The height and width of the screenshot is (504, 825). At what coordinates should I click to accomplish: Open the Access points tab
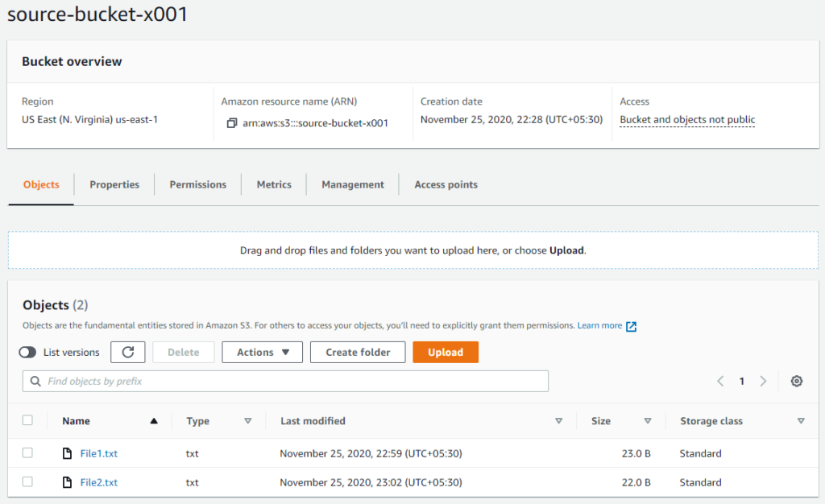446,184
